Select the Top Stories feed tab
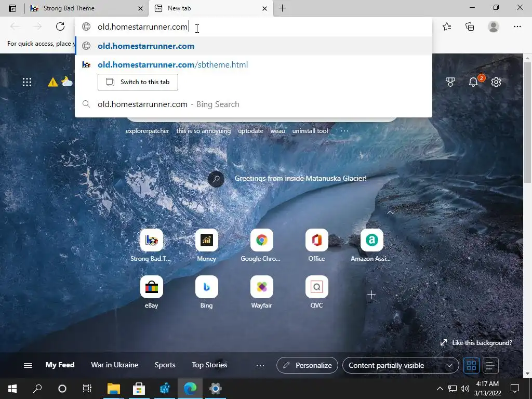The image size is (532, 399). pos(209,365)
